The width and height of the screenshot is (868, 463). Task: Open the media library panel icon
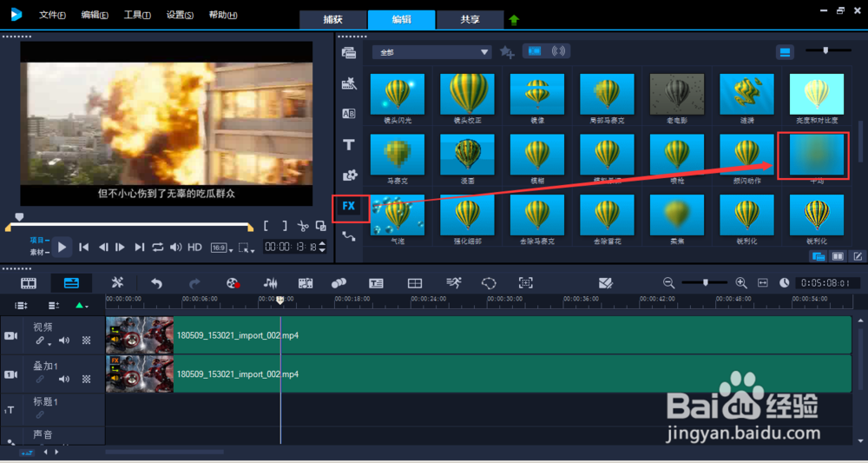[x=349, y=53]
